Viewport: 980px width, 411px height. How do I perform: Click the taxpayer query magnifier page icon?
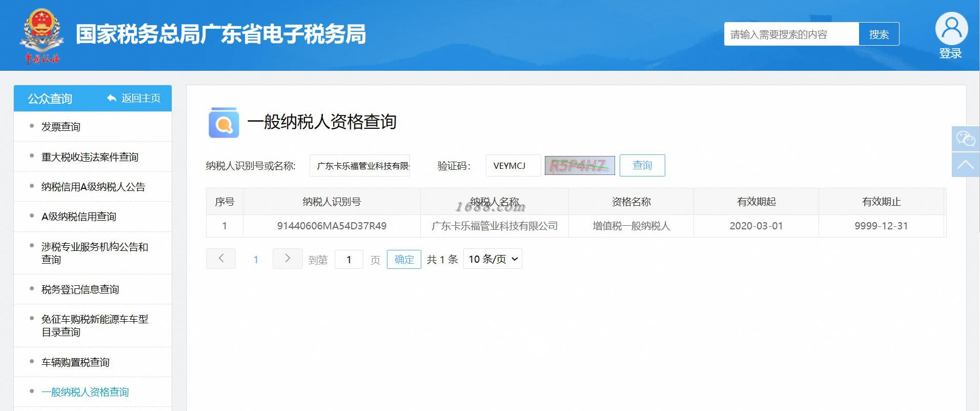pyautogui.click(x=223, y=123)
